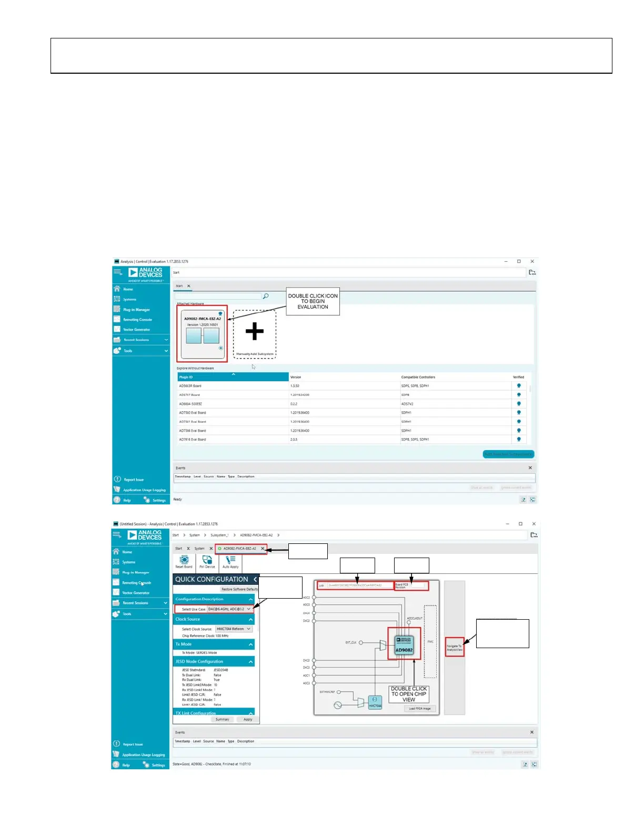Close the Events panel in the Start window
The image size is (644, 834).
[x=530, y=468]
